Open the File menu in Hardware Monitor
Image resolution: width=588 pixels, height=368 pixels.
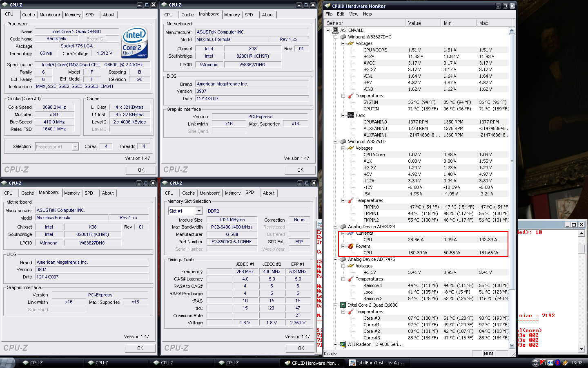[x=329, y=14]
